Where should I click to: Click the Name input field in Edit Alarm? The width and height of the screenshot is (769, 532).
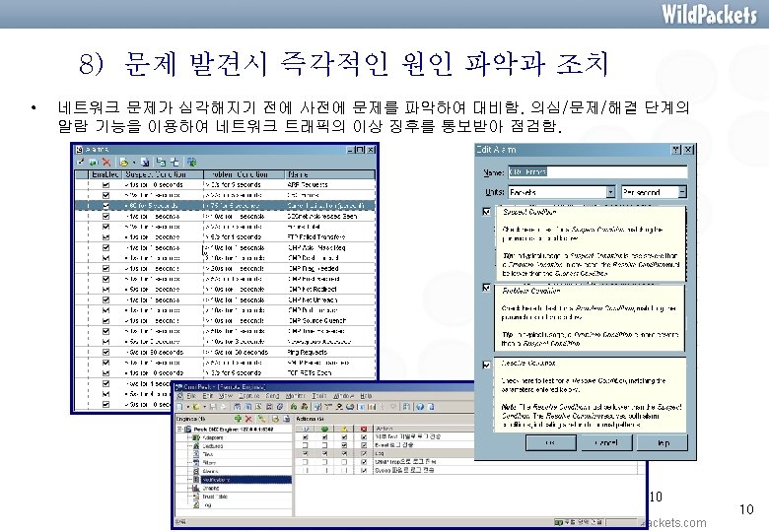click(597, 172)
